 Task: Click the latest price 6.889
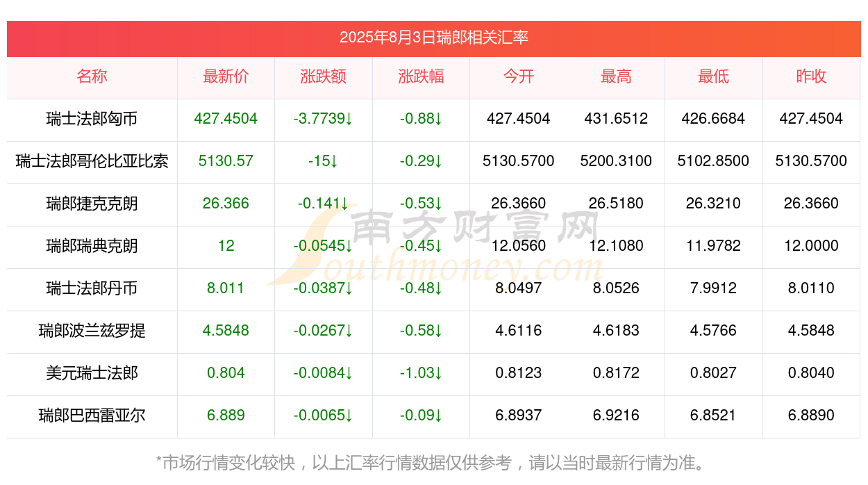point(226,416)
